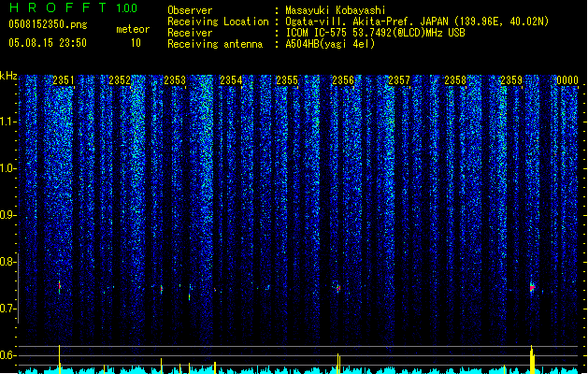Click the tallest yellow power spike near 2359
The height and width of the screenshot is (374, 588).
pyautogui.click(x=531, y=359)
